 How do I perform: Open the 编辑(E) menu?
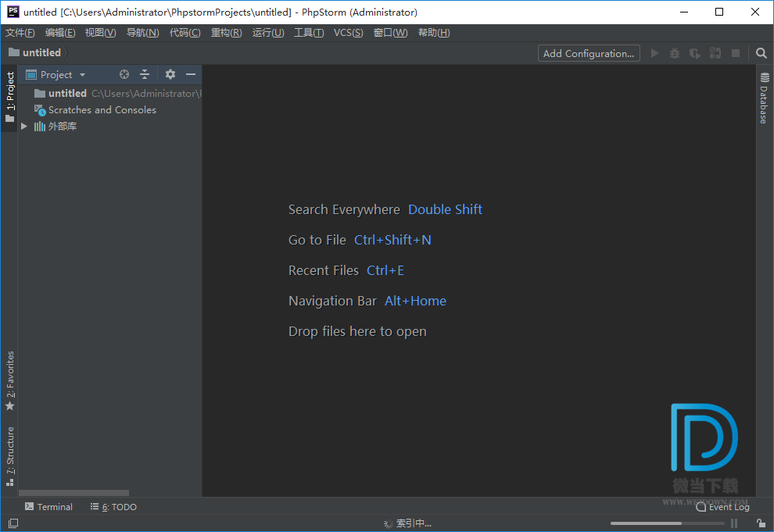point(60,33)
